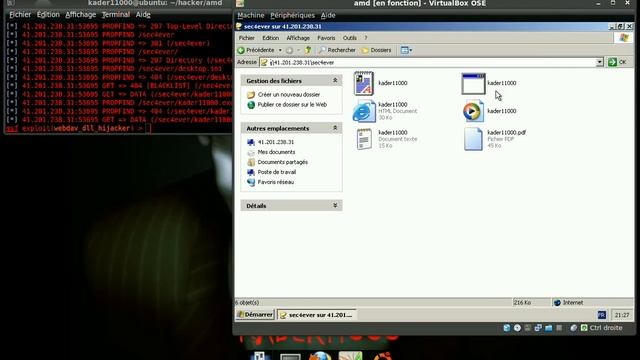The width and height of the screenshot is (640, 360).
Task: Open the Précédente history dropdown arrow
Action: [280, 50]
